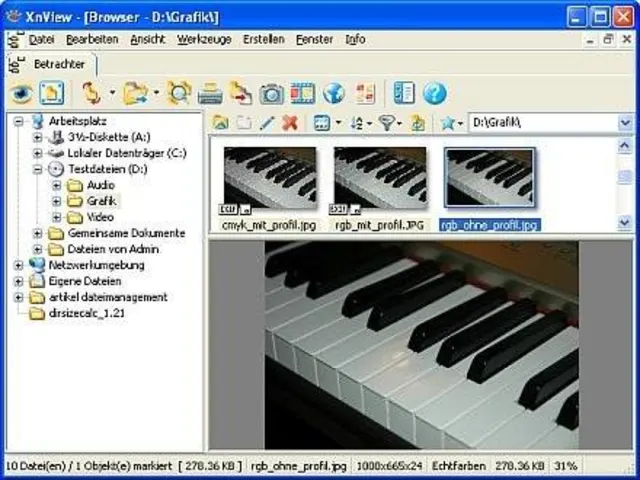Click the 31% zoom status entry
The width and height of the screenshot is (640, 480).
coord(565,466)
